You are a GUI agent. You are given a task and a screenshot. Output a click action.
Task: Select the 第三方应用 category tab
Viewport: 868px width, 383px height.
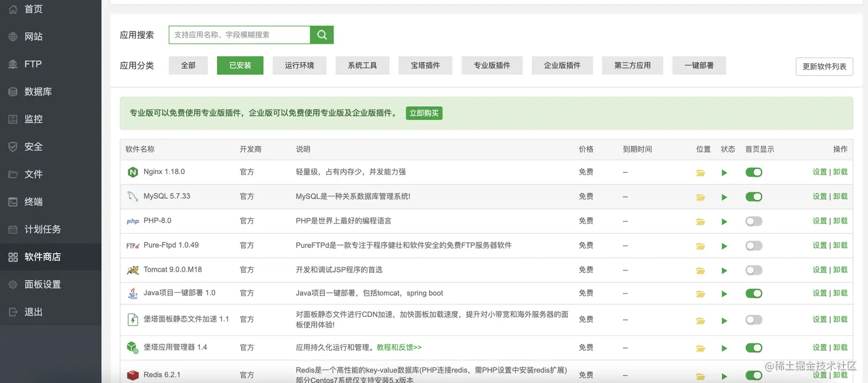click(x=633, y=65)
